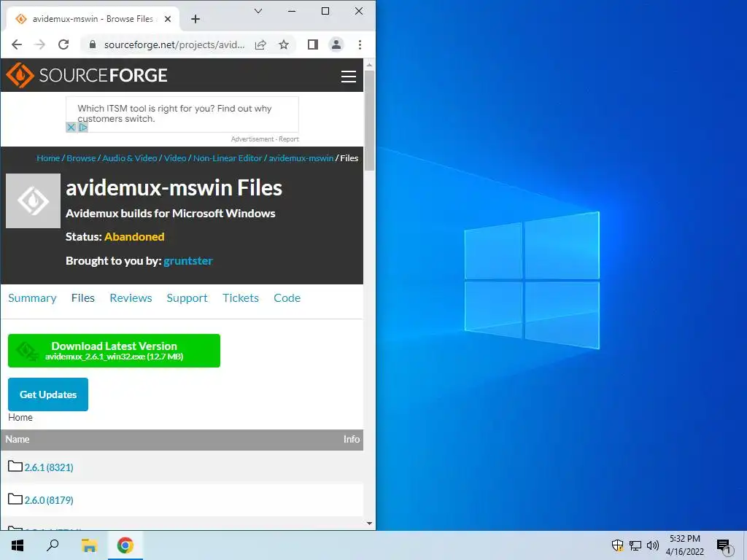Switch to Files tab
747x560 pixels.
83,298
